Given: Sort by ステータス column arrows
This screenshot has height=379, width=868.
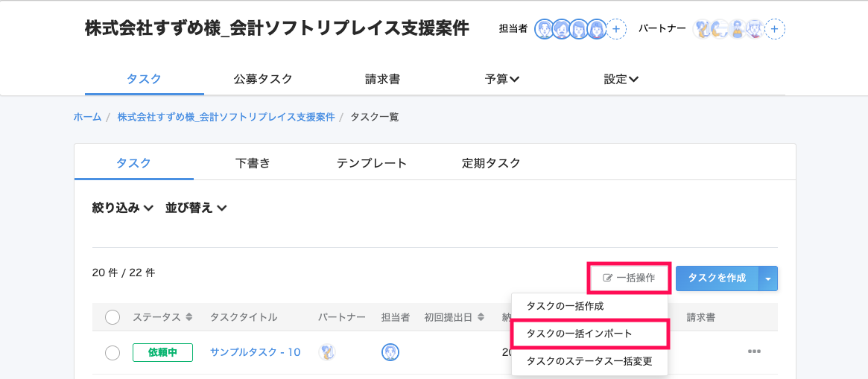Looking at the screenshot, I should click(x=189, y=317).
